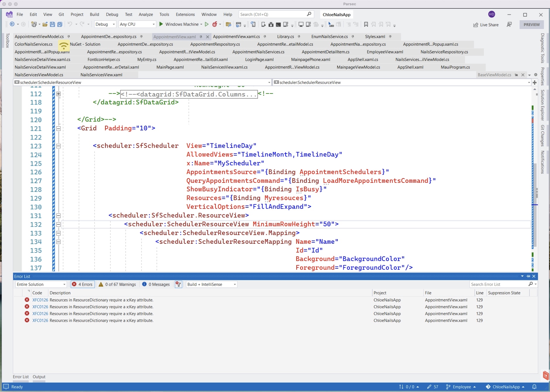Click the Live Share button
This screenshot has width=550, height=392.
486,25
